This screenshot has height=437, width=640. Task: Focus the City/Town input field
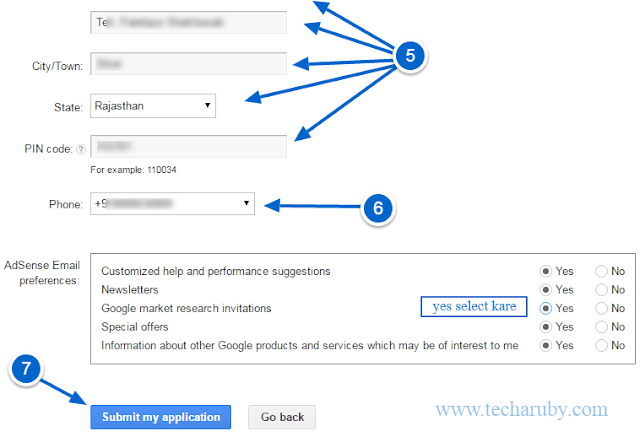(x=188, y=63)
